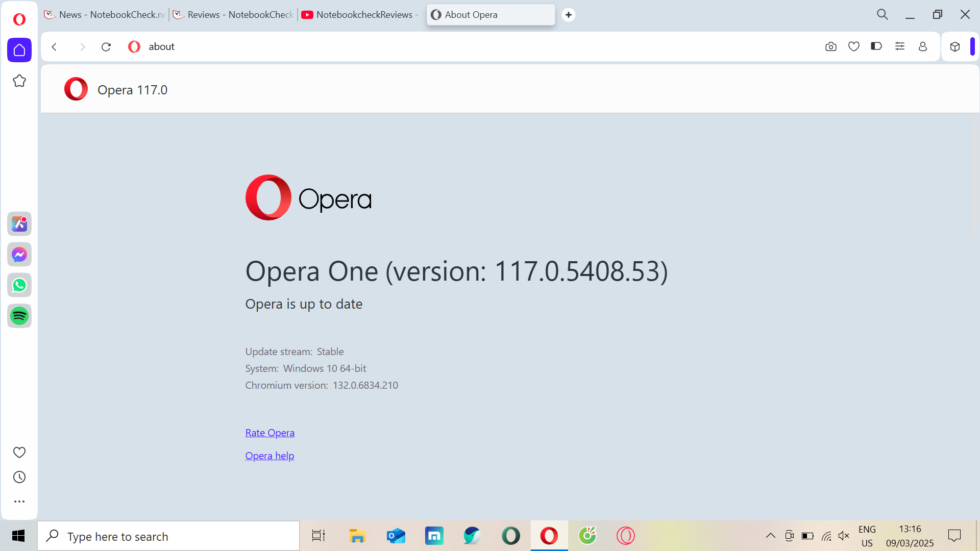Open the Opera help link
This screenshot has height=551, width=980.
[269, 456]
